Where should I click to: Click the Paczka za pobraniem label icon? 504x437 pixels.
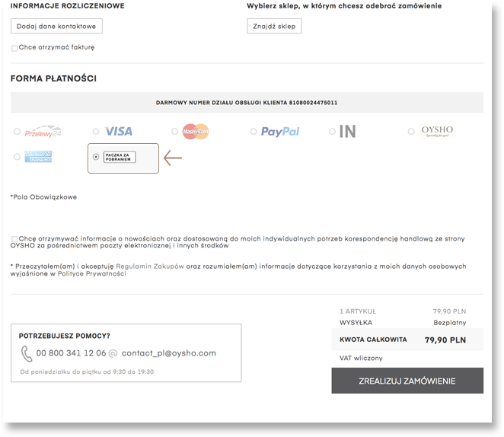[120, 157]
